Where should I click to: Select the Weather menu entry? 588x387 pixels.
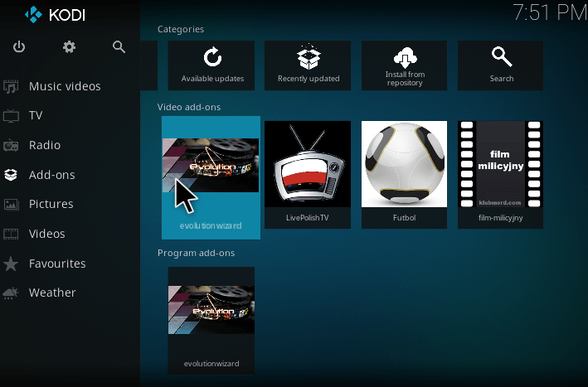[52, 293]
